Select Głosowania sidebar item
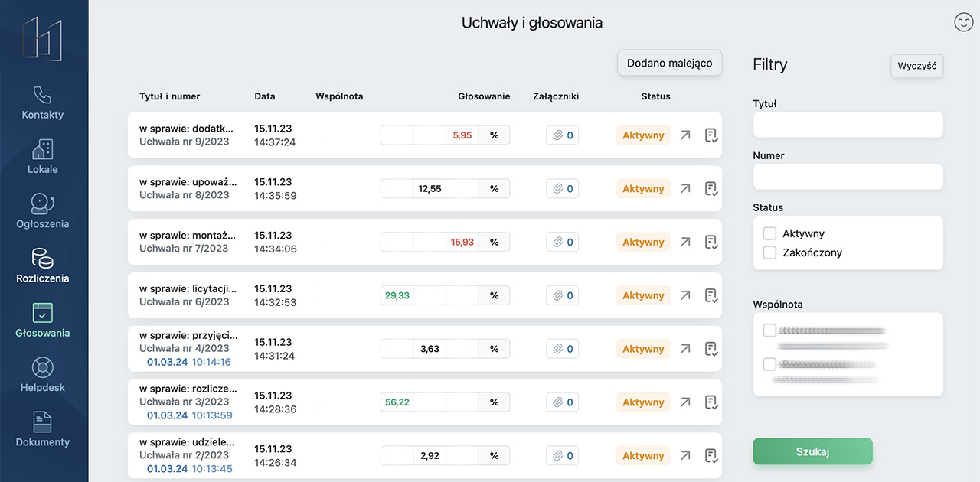The width and height of the screenshot is (980, 482). [x=43, y=320]
